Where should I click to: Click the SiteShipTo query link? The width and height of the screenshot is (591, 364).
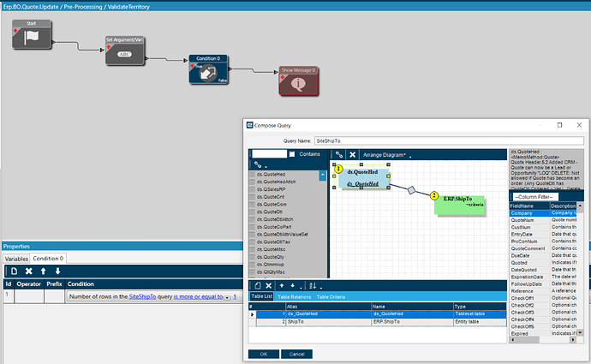tap(146, 296)
